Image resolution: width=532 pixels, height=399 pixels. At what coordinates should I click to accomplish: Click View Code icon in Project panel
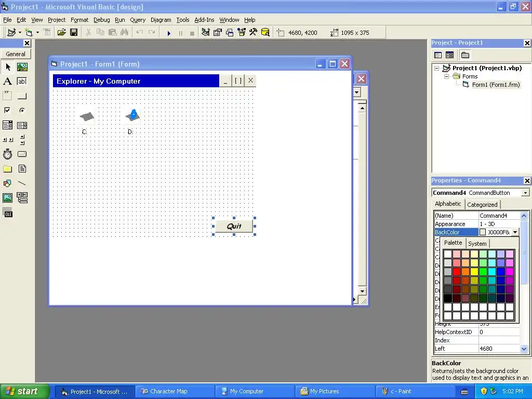438,55
